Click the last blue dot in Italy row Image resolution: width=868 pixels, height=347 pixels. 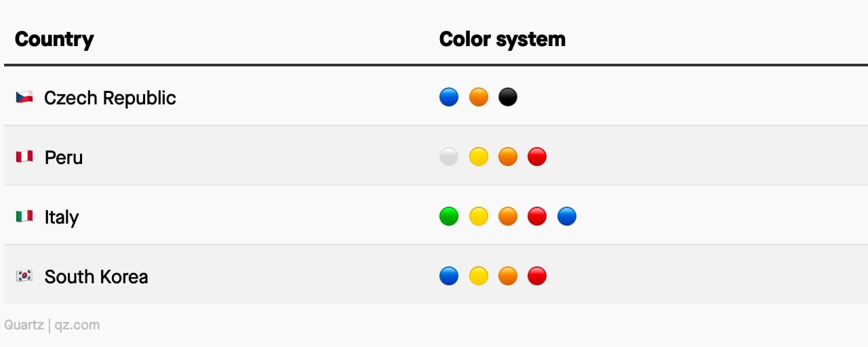567,216
